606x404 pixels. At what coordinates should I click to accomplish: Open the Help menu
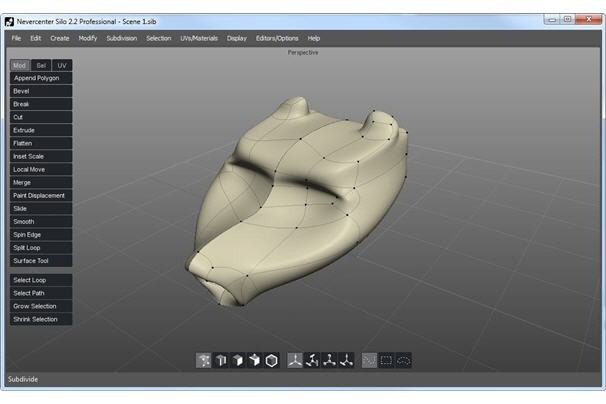(x=314, y=38)
